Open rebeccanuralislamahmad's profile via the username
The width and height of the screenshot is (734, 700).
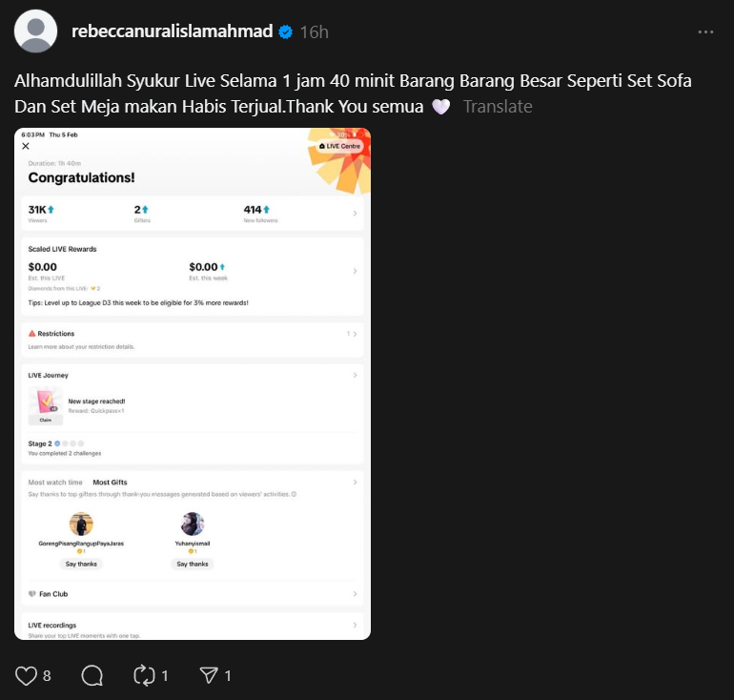click(172, 31)
